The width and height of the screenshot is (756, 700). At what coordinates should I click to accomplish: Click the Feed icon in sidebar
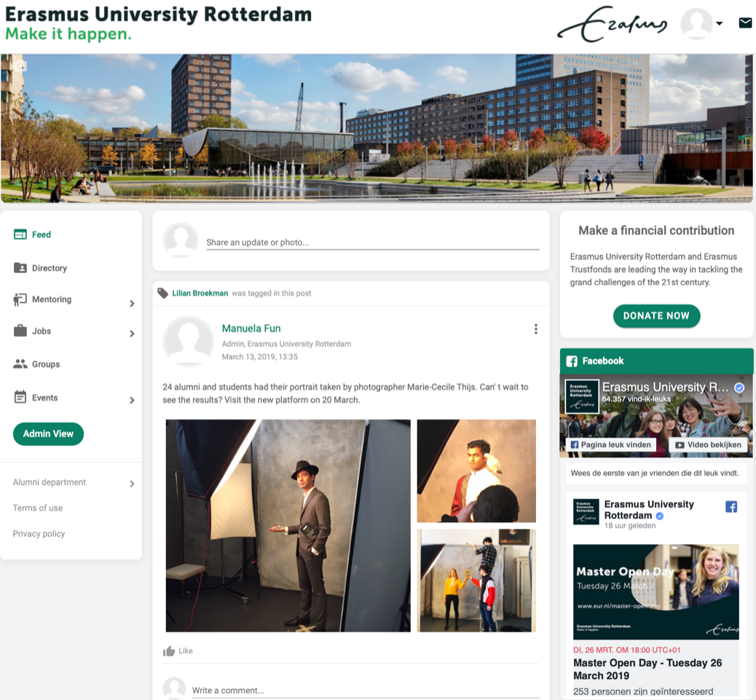[20, 235]
